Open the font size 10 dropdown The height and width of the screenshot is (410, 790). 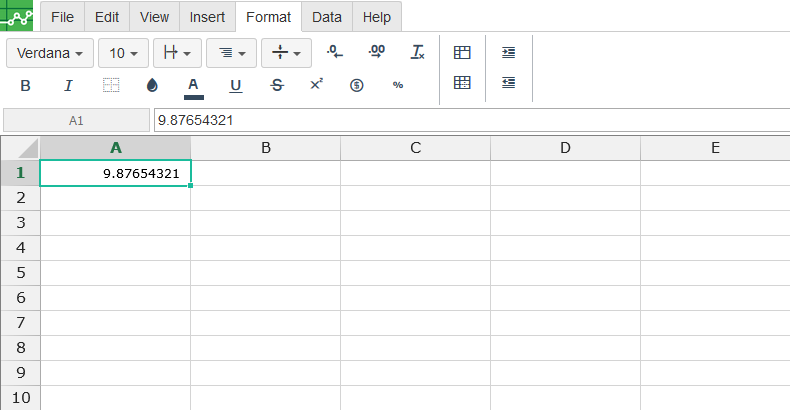pos(123,53)
